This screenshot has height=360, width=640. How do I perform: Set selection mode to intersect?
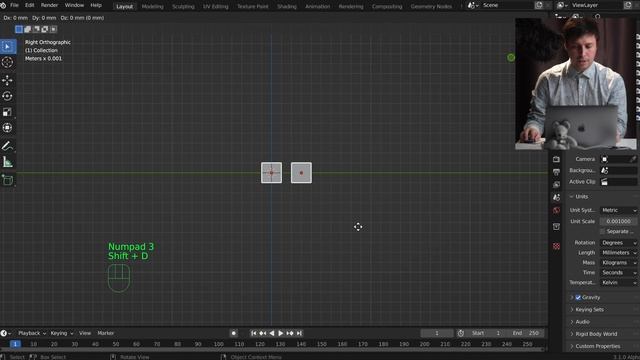(53, 29)
